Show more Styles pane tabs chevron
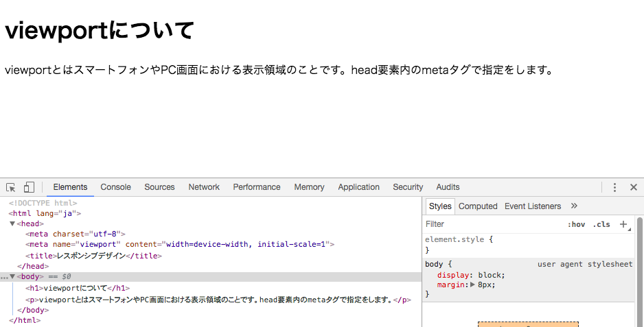Screen dimensions: 644x327 (574, 206)
